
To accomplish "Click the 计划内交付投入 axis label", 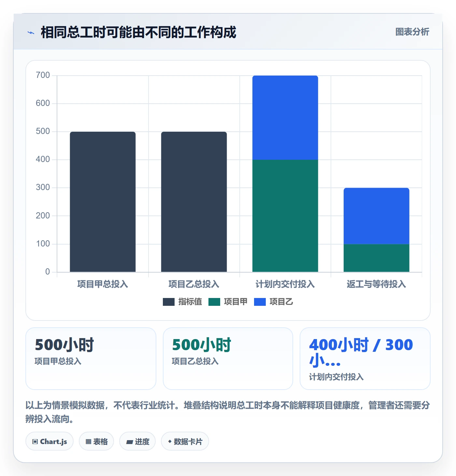I will click(285, 284).
